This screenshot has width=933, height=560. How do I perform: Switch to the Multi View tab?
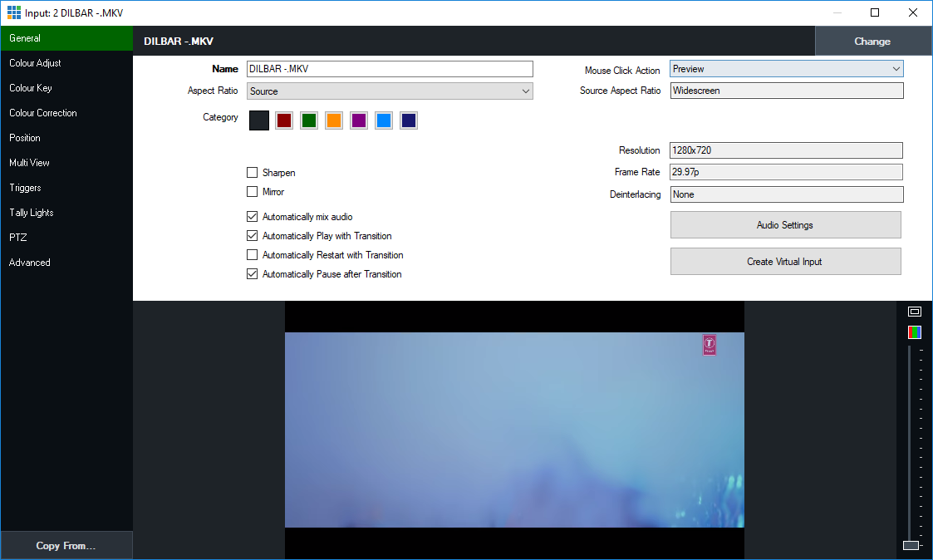click(66, 163)
